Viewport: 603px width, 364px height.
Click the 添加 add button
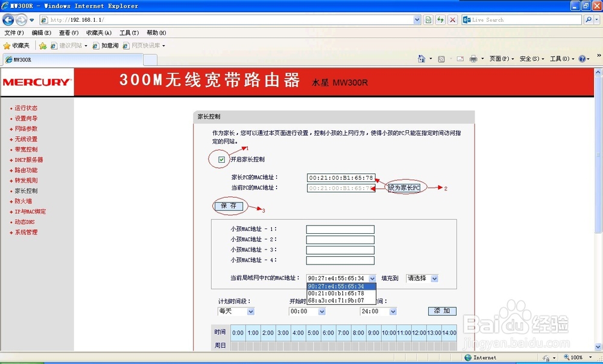click(x=441, y=311)
